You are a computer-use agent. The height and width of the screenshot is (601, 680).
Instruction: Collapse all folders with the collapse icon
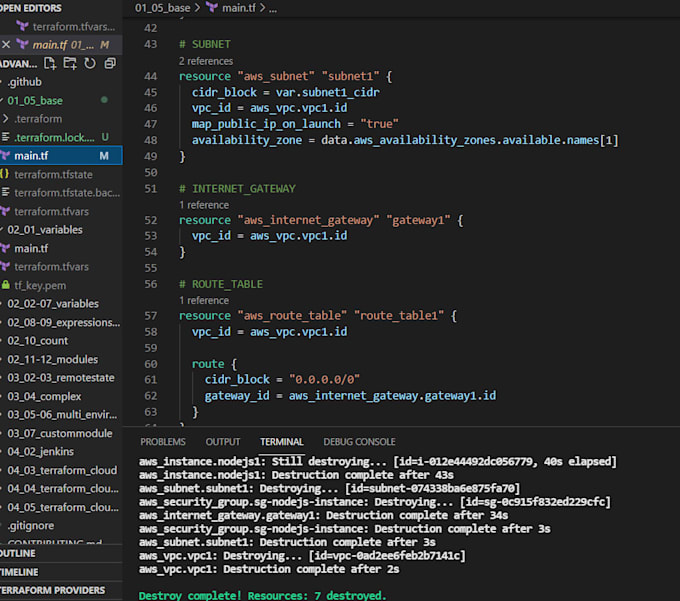tap(110, 64)
